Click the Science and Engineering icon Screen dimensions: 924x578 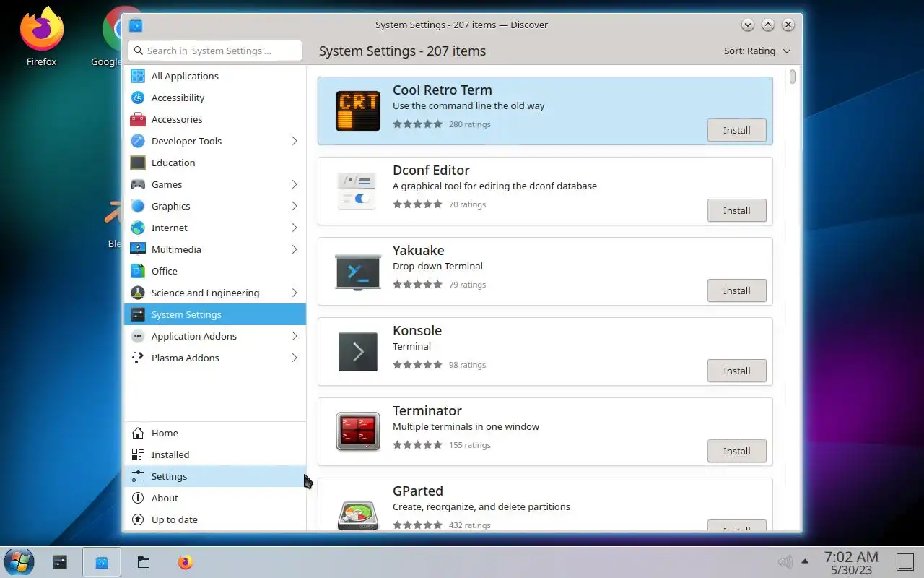point(138,293)
